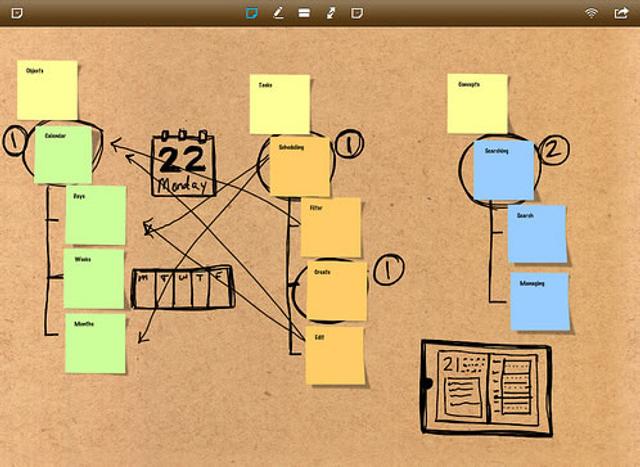Choose the pen drawing tool
The height and width of the screenshot is (467, 640).
click(x=278, y=13)
